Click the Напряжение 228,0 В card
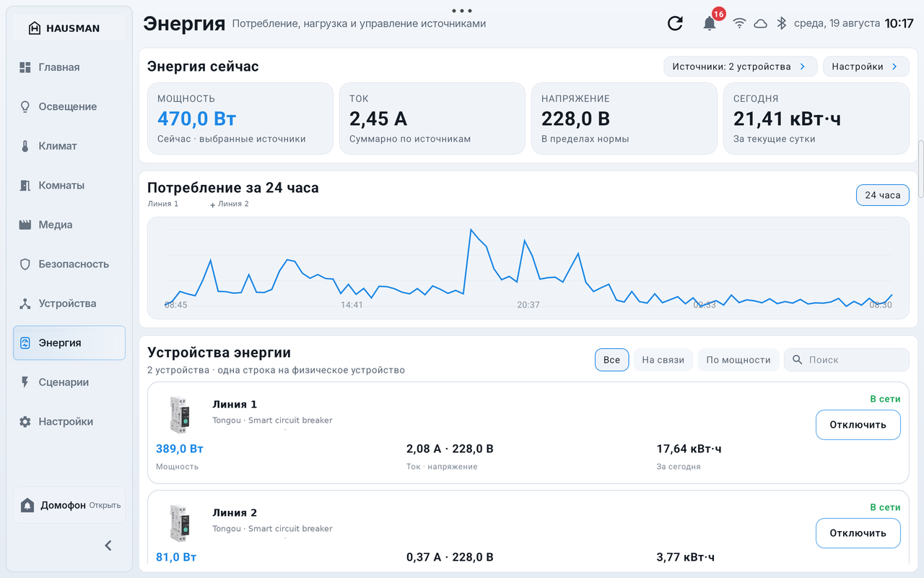 coord(624,118)
